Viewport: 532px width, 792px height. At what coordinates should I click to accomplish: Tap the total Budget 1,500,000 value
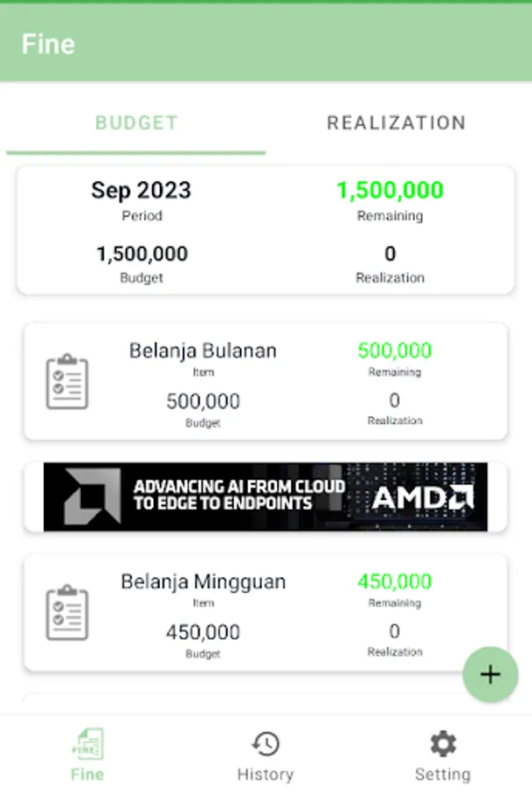(x=142, y=254)
